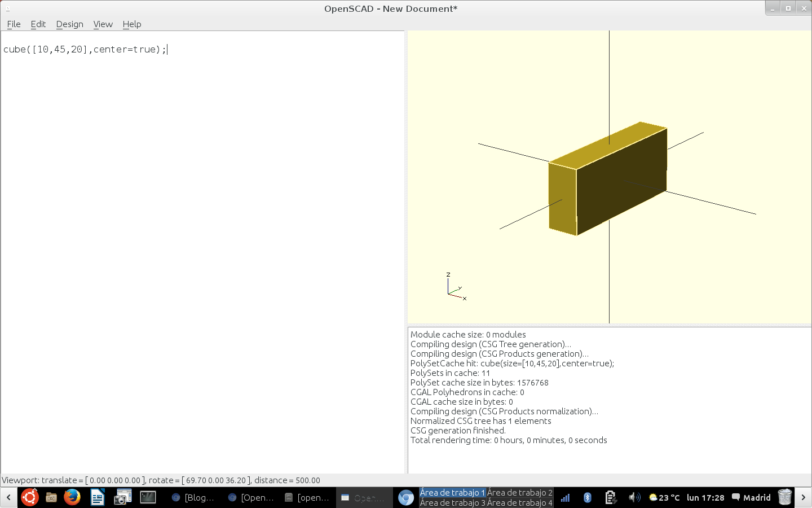Collapse taskbar items with left arrow chevron
Screen dimensions: 812x508
coord(8,497)
